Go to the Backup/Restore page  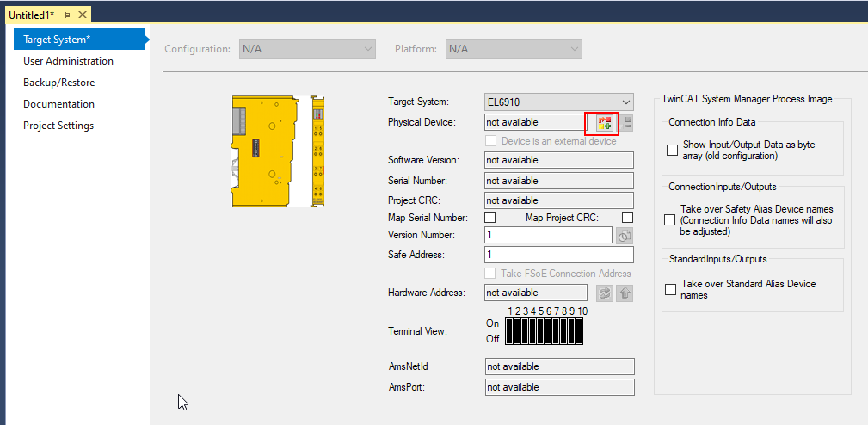click(58, 83)
